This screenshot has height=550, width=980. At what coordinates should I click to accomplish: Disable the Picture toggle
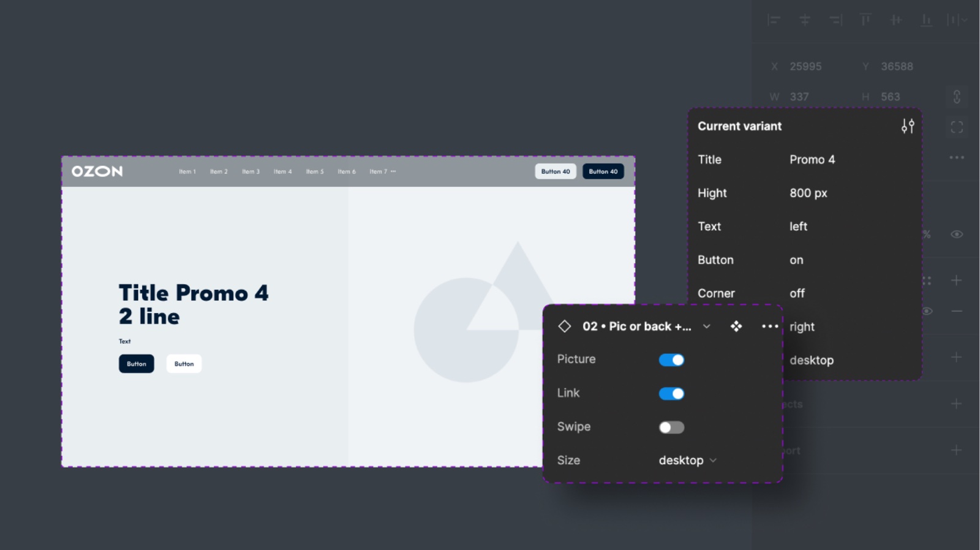671,360
